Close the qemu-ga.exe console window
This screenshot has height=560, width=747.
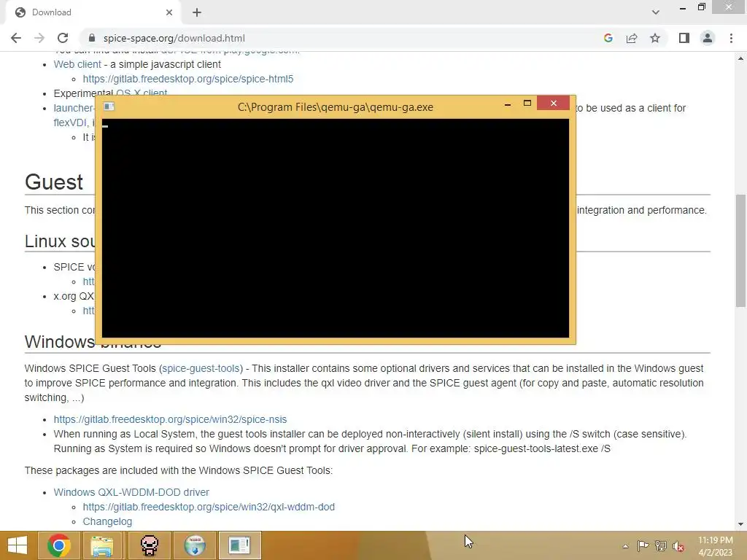pos(553,103)
